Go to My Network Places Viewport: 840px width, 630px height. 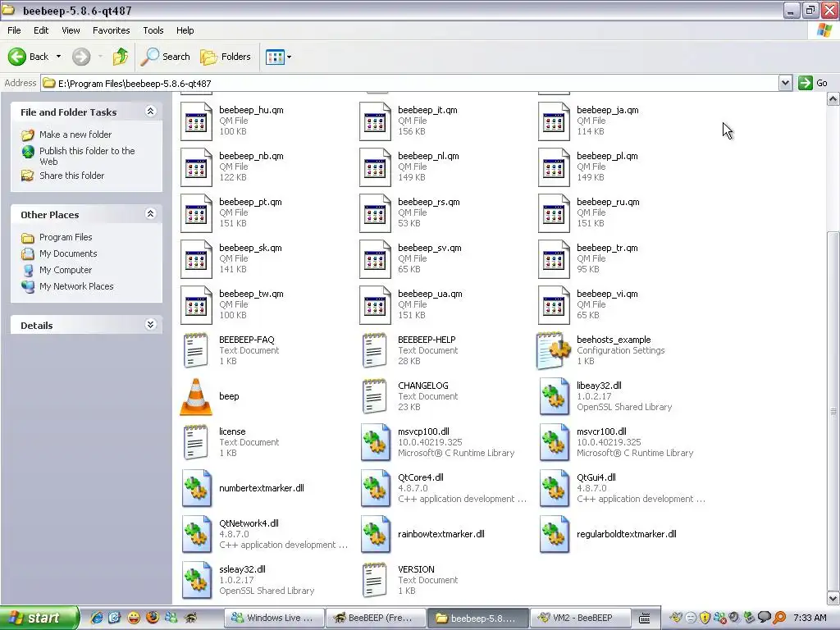tap(76, 286)
